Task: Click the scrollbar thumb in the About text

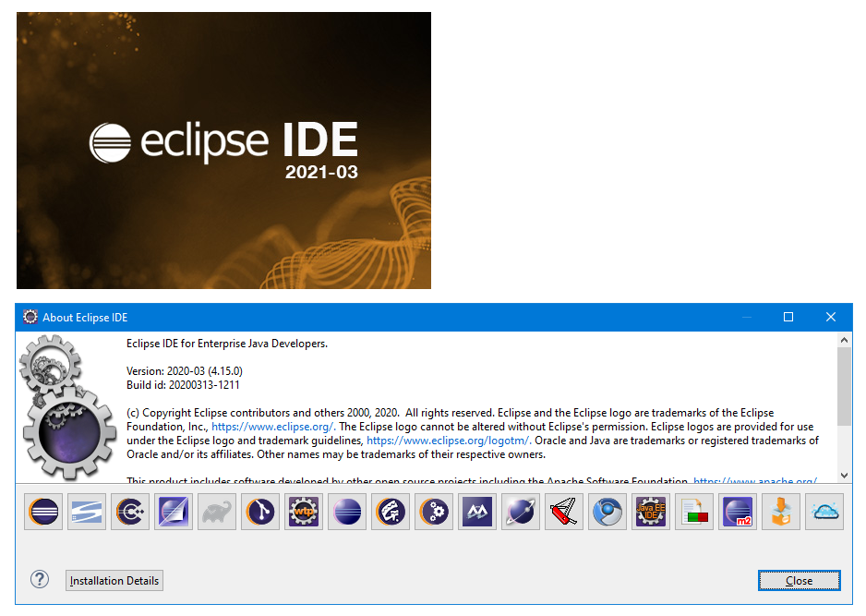Action: click(x=844, y=387)
